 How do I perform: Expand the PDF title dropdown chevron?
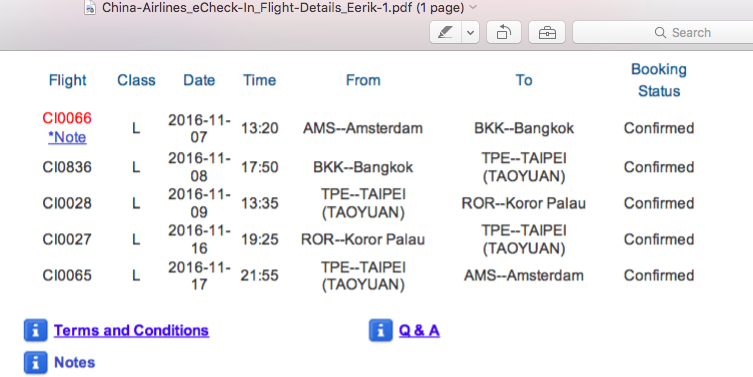[473, 7]
